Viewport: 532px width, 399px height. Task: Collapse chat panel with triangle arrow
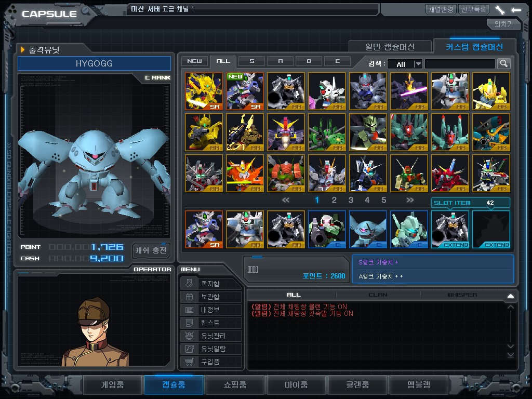click(x=511, y=296)
